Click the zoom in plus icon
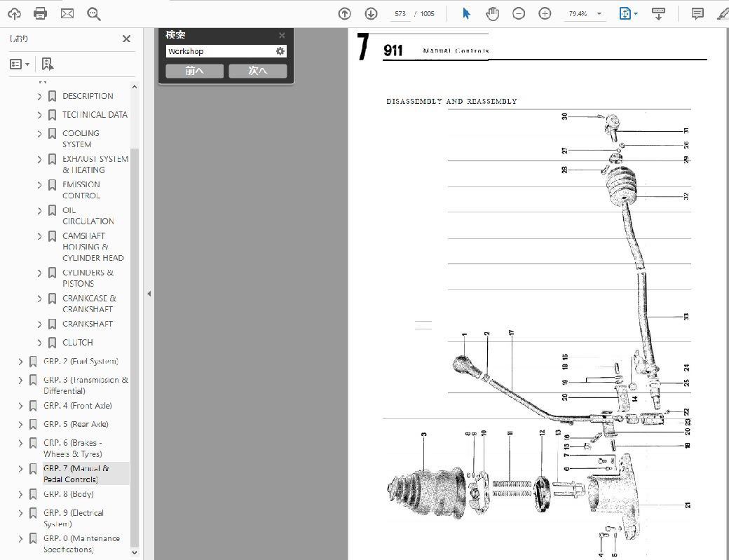This screenshot has height=560, width=729. [x=545, y=14]
